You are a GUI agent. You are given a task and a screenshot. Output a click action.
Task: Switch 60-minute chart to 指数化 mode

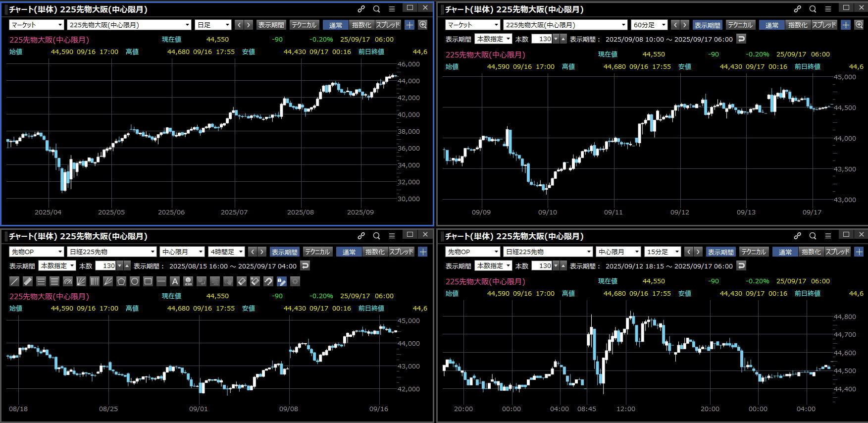pyautogui.click(x=797, y=25)
